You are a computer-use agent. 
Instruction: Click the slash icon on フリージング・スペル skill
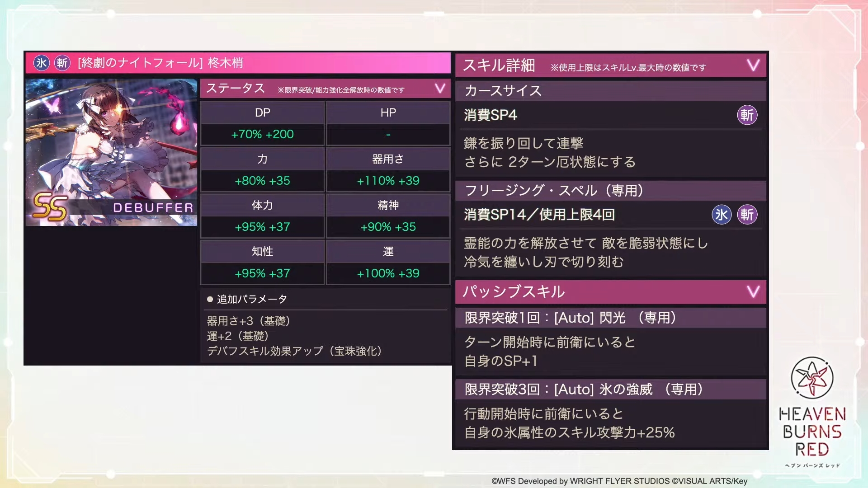click(x=747, y=215)
